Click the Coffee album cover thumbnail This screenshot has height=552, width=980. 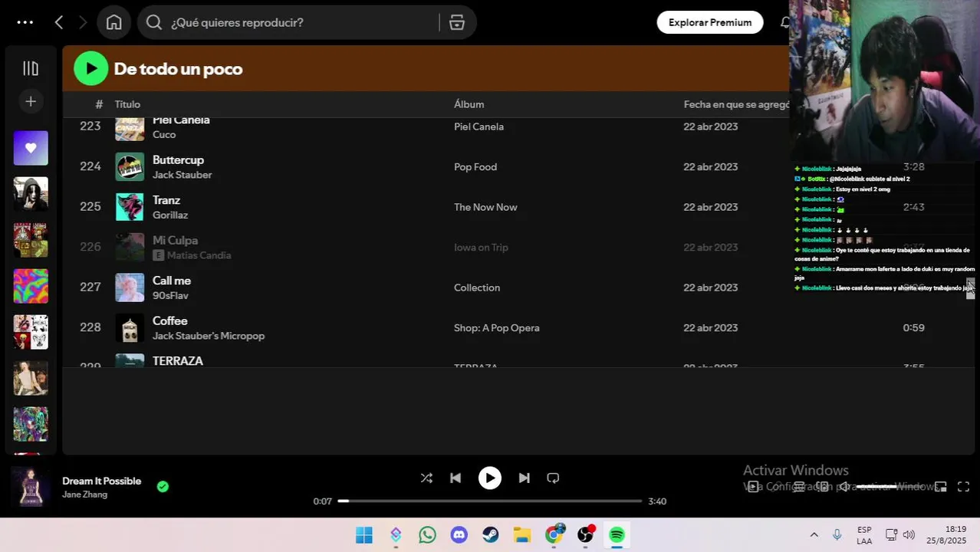point(130,327)
